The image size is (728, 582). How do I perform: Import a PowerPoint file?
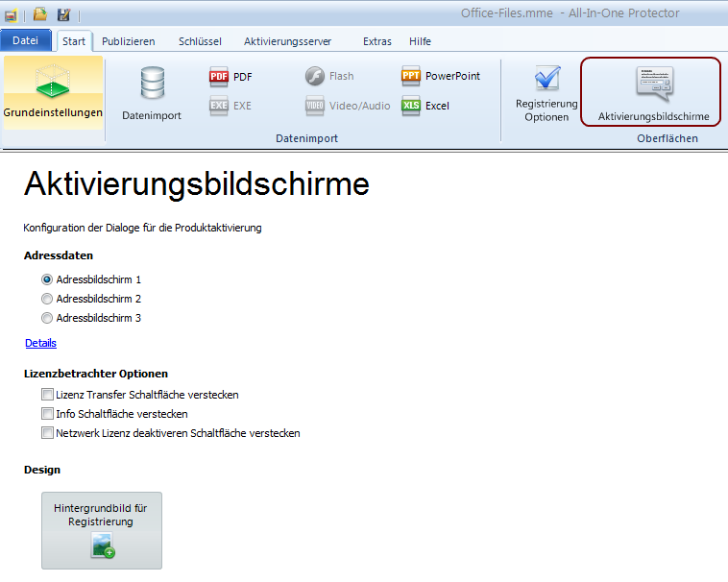[441, 76]
